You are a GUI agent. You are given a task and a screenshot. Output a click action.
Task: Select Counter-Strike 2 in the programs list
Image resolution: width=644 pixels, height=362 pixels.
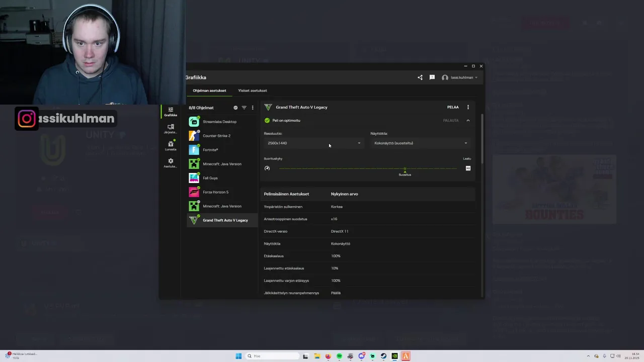(222, 136)
